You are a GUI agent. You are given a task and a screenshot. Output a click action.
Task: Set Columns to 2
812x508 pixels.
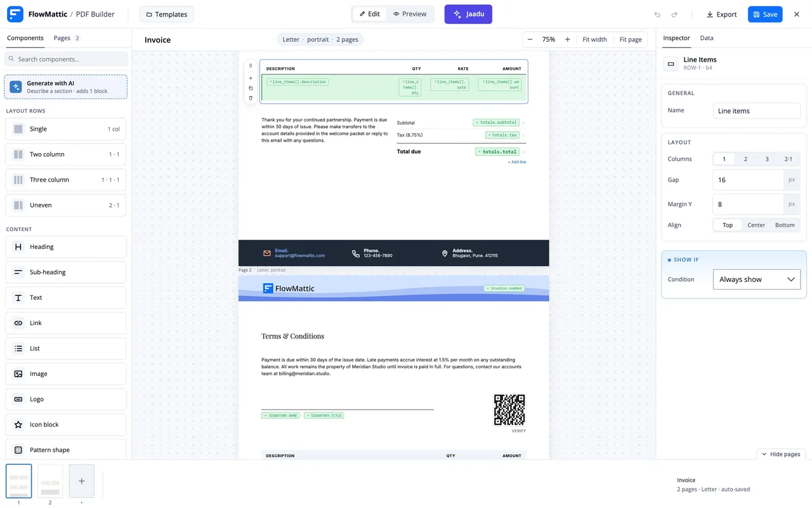tap(745, 159)
